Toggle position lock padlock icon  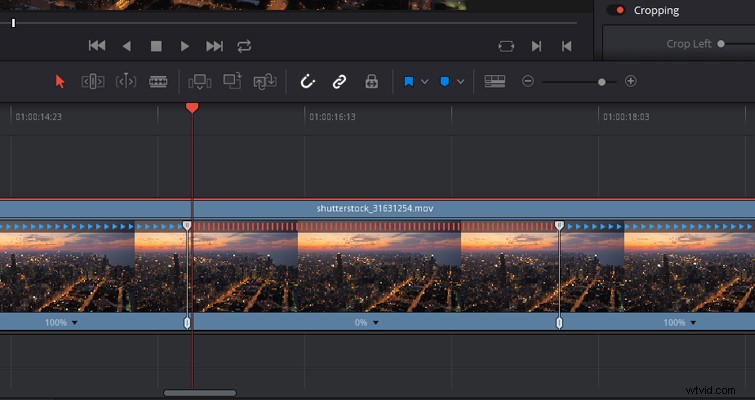(371, 81)
